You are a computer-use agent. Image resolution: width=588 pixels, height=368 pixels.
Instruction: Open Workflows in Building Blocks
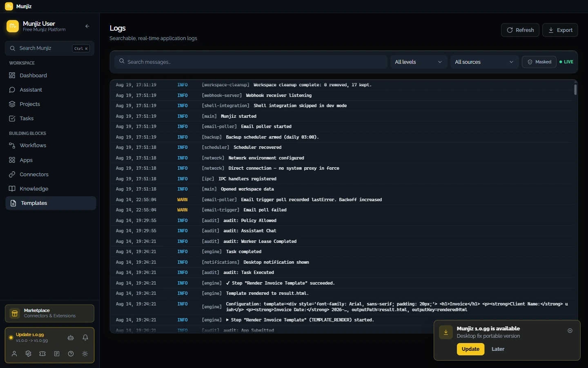pos(50,146)
